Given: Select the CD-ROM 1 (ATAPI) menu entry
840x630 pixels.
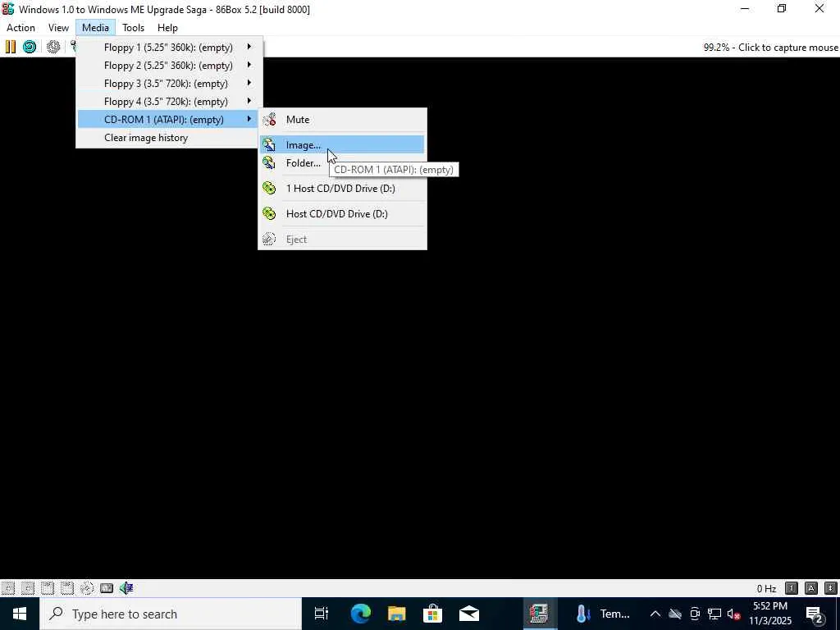Looking at the screenshot, I should (169, 120).
